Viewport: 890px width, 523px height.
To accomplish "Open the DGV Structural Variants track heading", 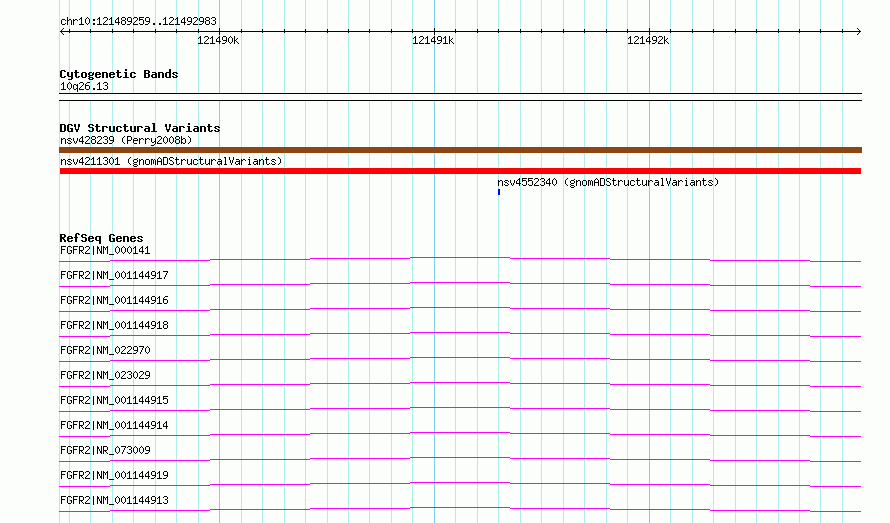I will (x=140, y=128).
